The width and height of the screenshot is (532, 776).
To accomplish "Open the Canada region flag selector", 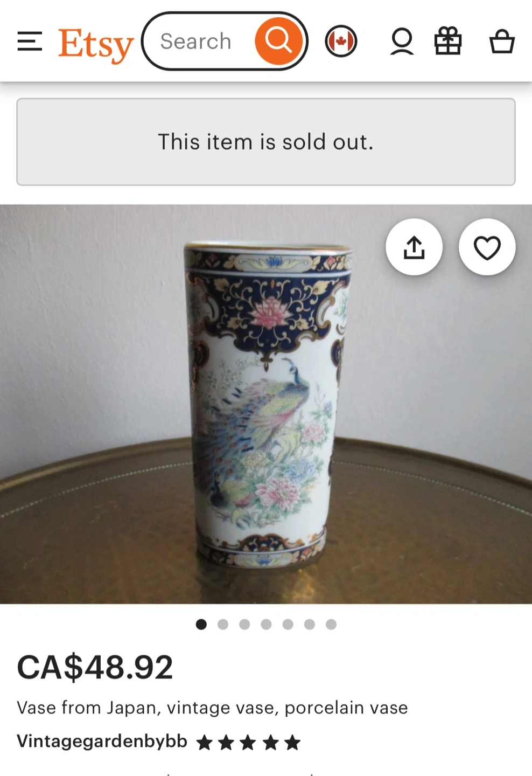I will pyautogui.click(x=341, y=41).
